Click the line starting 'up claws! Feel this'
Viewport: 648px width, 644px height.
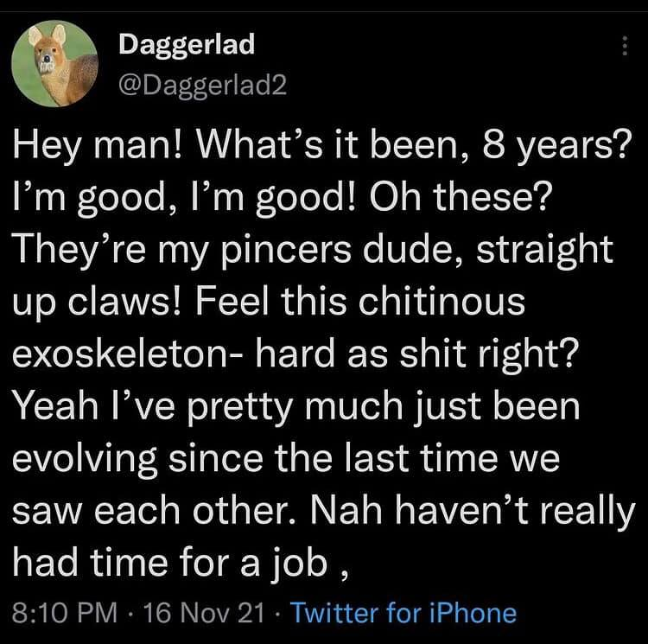(270, 303)
